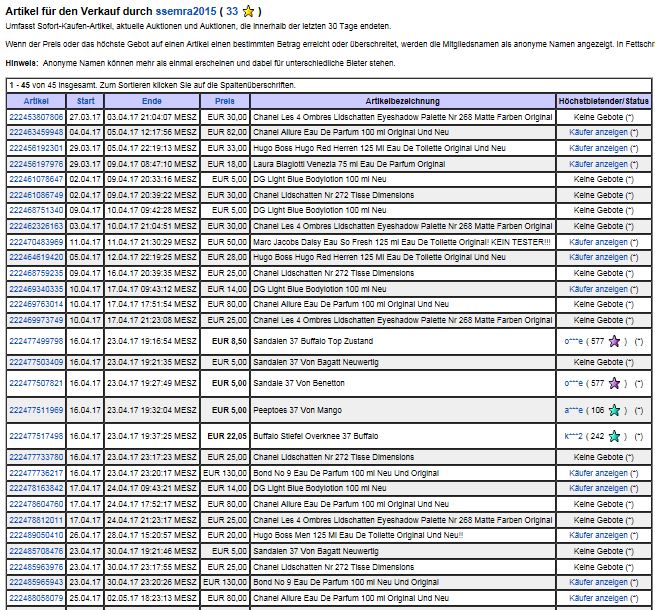Click price EUR 22,05
Image resolution: width=655 pixels, height=610 pixels.
click(x=227, y=436)
